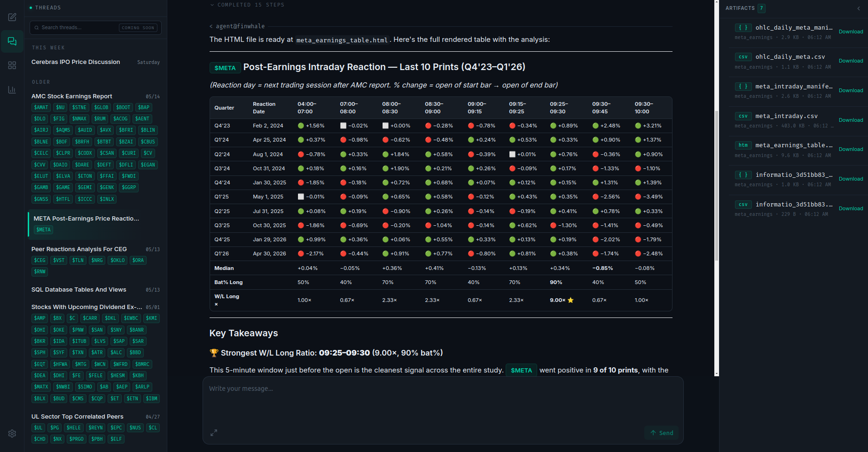Open ohlc_daily_meta.csv file type icon
This screenshot has width=868, height=452.
[x=743, y=57]
